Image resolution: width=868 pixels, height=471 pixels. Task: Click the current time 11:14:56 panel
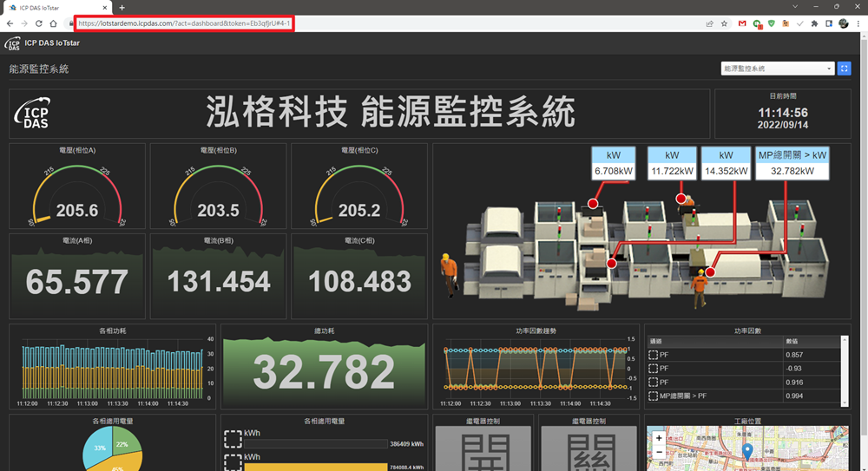pos(783,114)
